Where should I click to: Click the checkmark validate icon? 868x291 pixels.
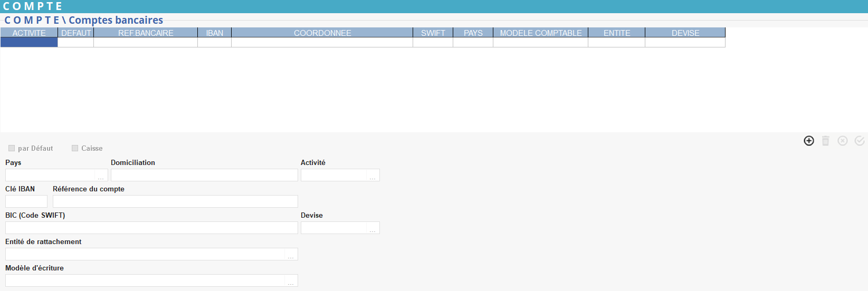point(859,141)
